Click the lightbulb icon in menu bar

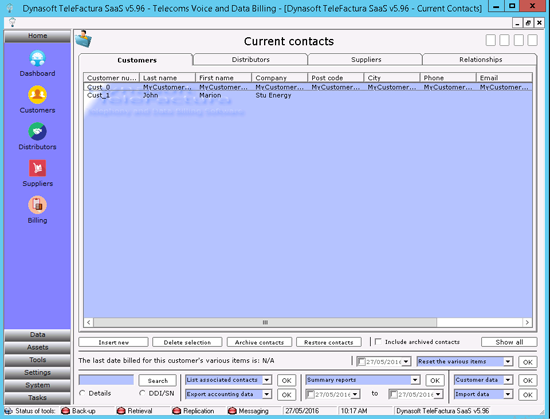point(12,23)
